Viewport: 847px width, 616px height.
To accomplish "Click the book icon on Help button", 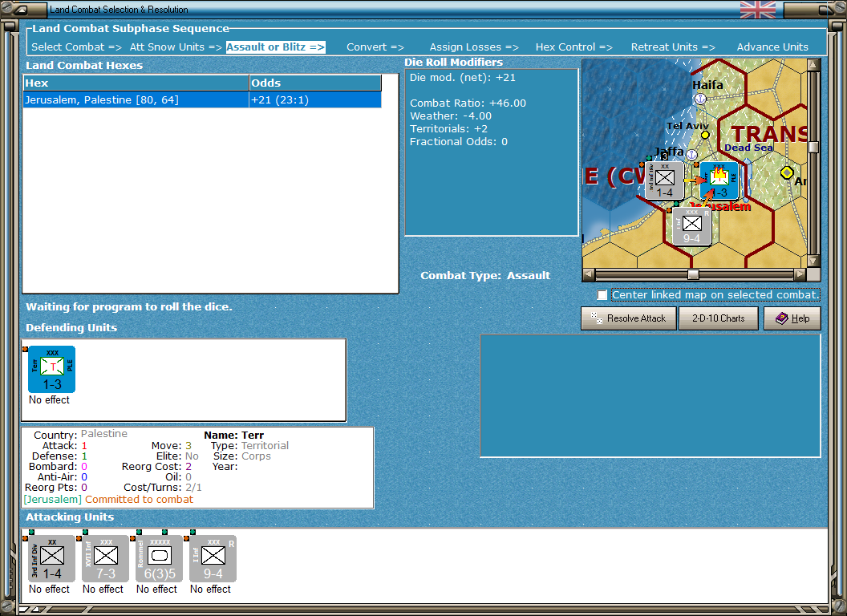I will (x=782, y=318).
